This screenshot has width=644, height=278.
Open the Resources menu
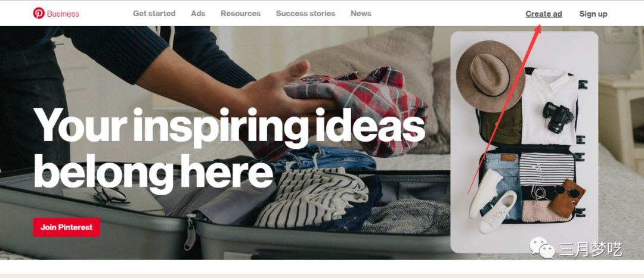(241, 14)
